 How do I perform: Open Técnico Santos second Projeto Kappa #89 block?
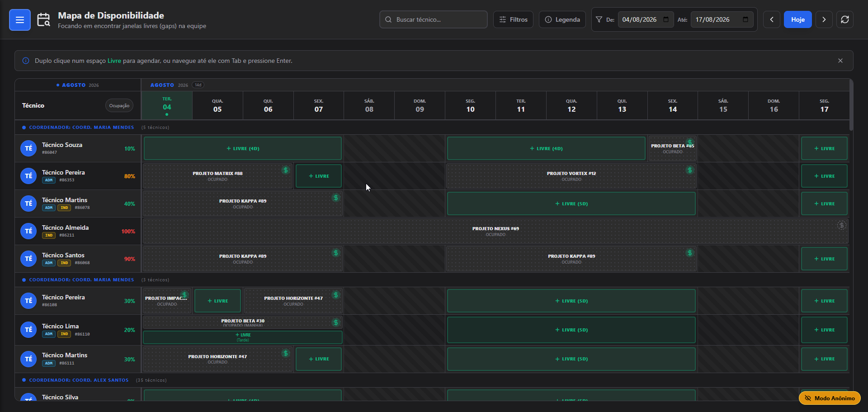coord(571,259)
